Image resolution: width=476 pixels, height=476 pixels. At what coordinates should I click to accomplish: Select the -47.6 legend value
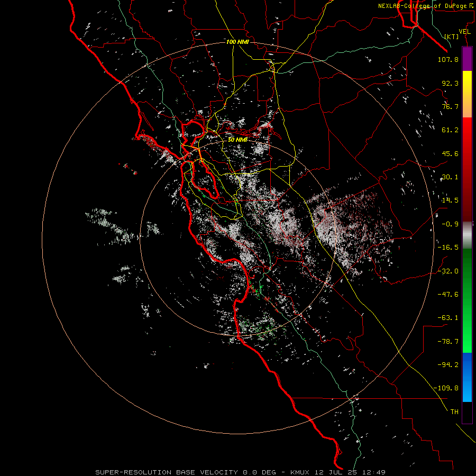[448, 295]
